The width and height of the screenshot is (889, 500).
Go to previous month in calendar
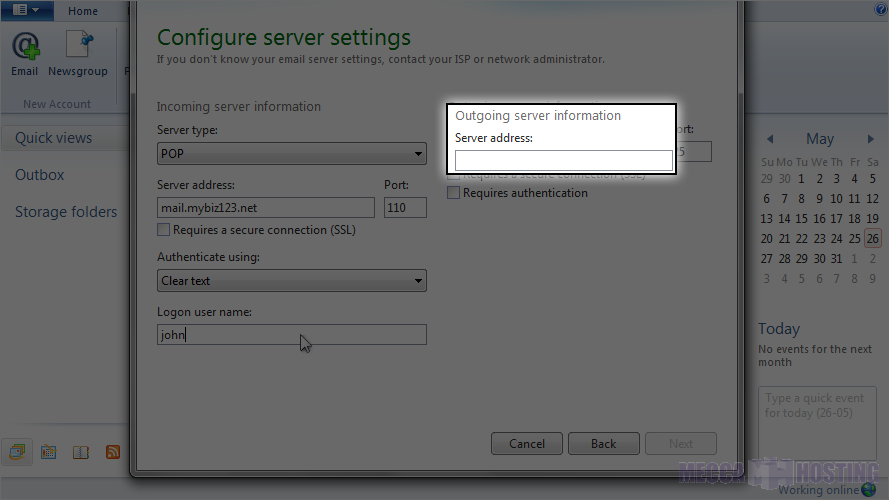click(x=770, y=140)
